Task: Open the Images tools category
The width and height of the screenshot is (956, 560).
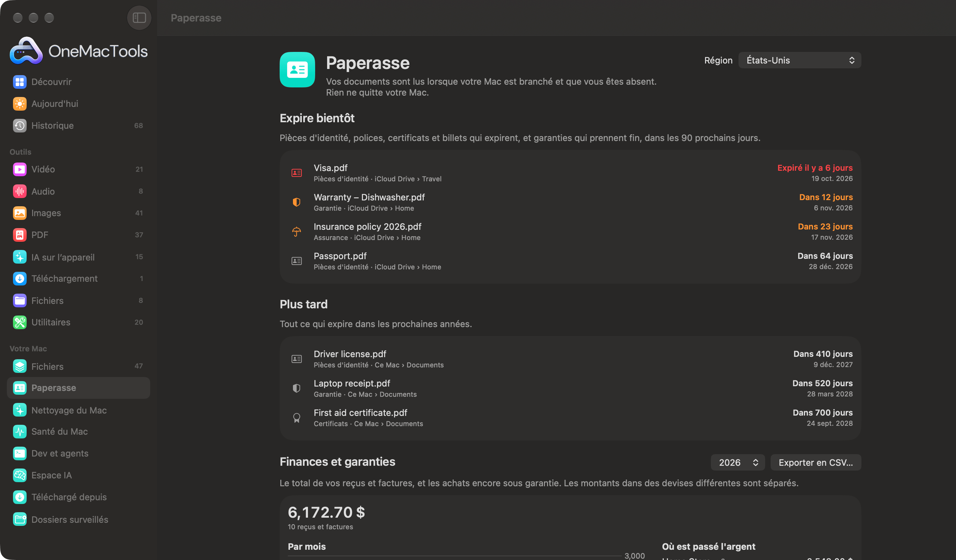Action: (78, 213)
